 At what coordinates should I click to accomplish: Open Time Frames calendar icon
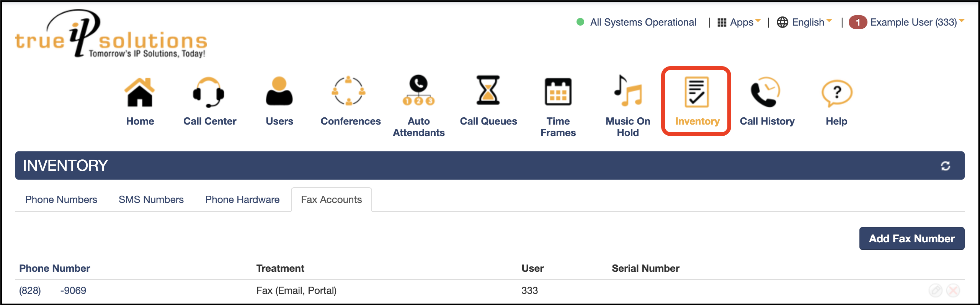(x=558, y=92)
